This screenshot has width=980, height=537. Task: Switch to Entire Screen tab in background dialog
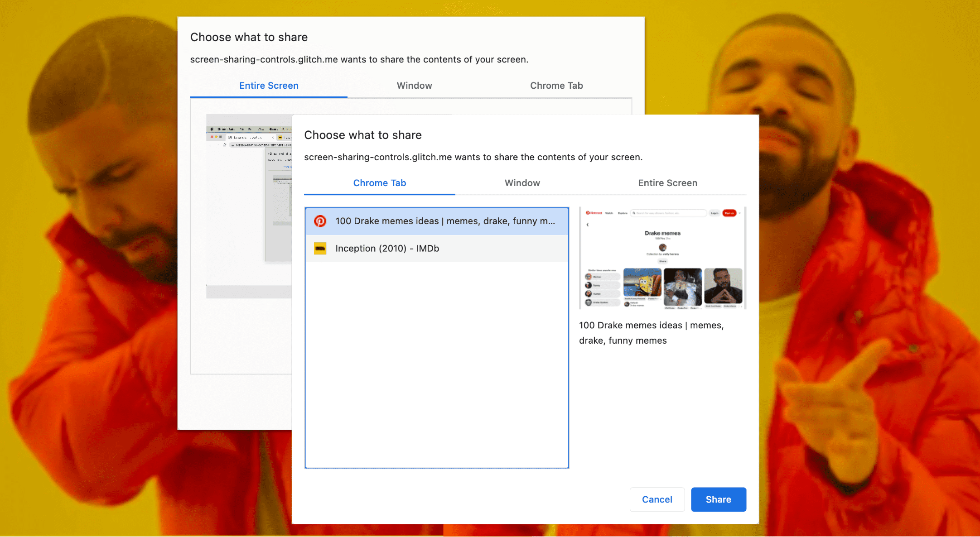tap(269, 85)
